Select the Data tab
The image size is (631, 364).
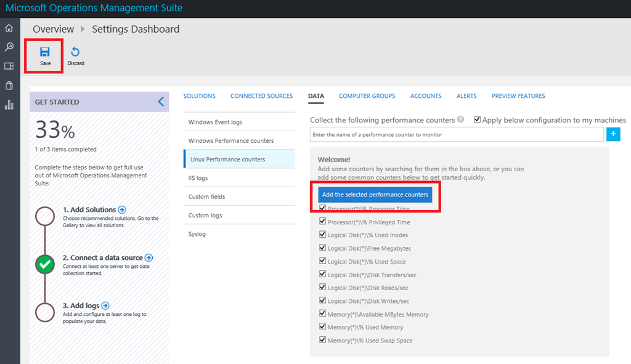[316, 96]
